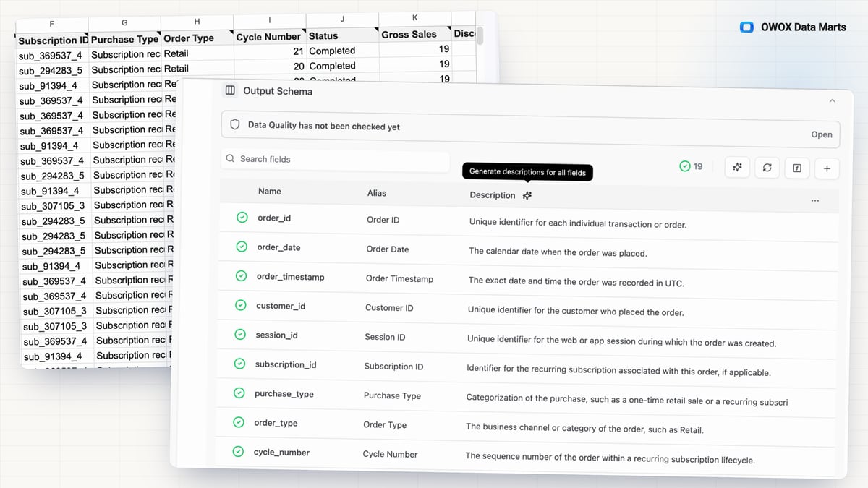Edit the Purchase Type alias
Viewport: 868px width, 488px height.
[392, 396]
